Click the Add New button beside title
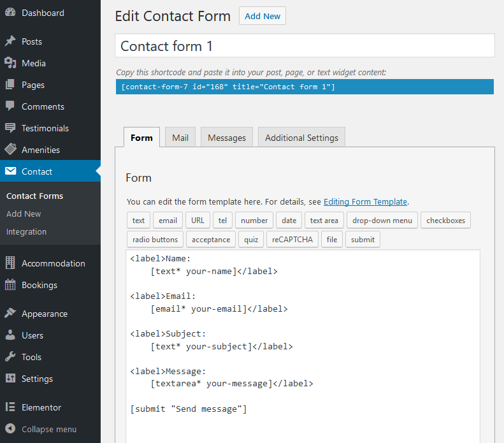The image size is (504, 443). [263, 16]
